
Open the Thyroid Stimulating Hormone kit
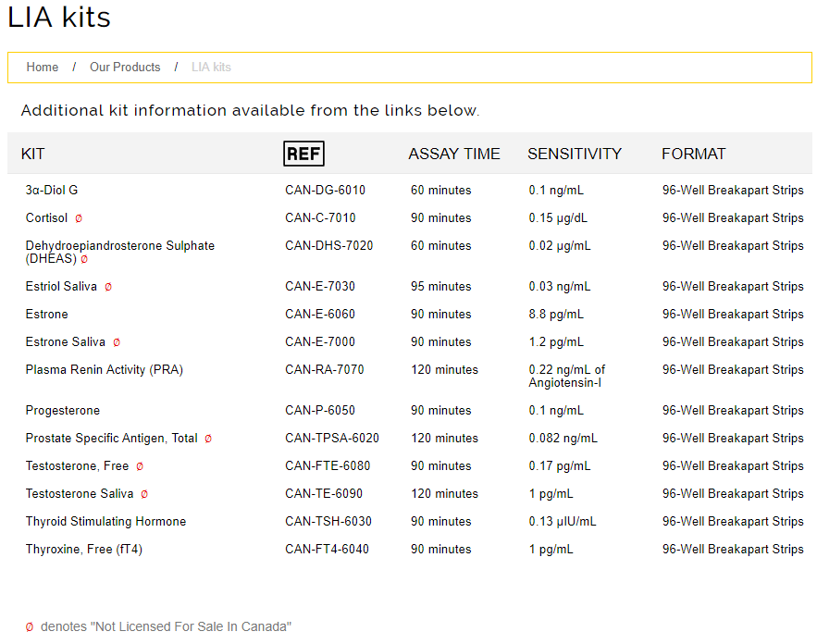coord(105,522)
